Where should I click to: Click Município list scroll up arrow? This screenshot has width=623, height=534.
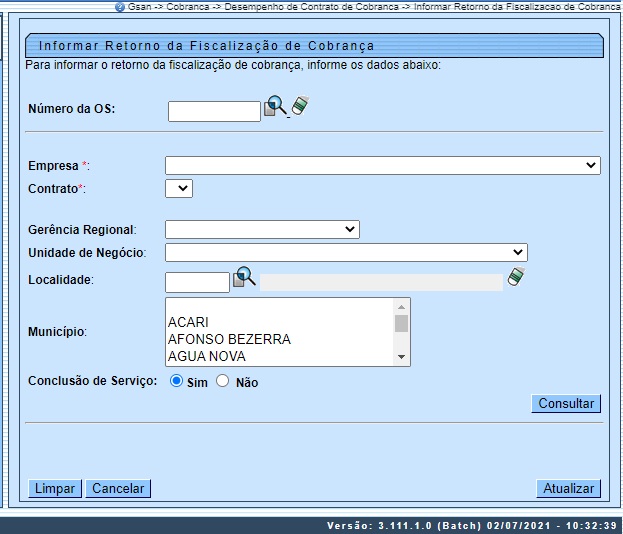point(401,307)
